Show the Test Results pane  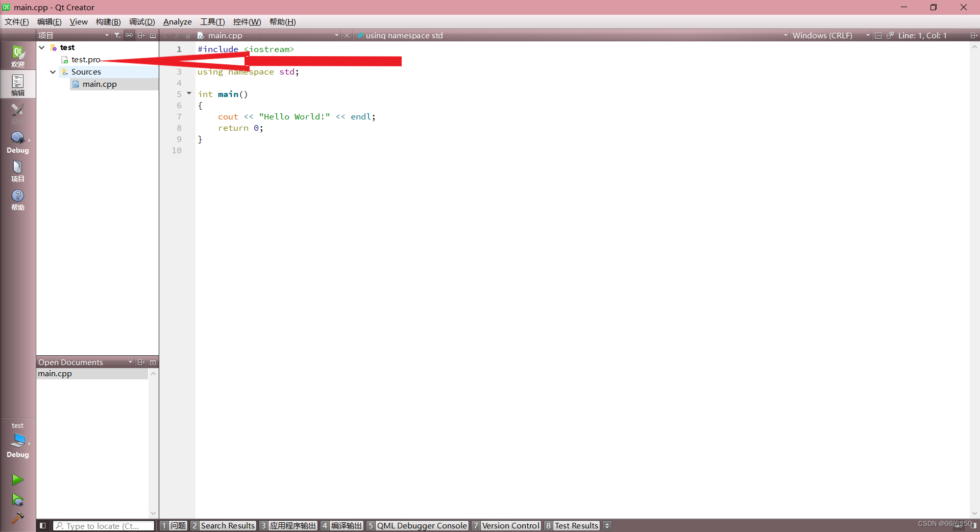[x=572, y=525]
